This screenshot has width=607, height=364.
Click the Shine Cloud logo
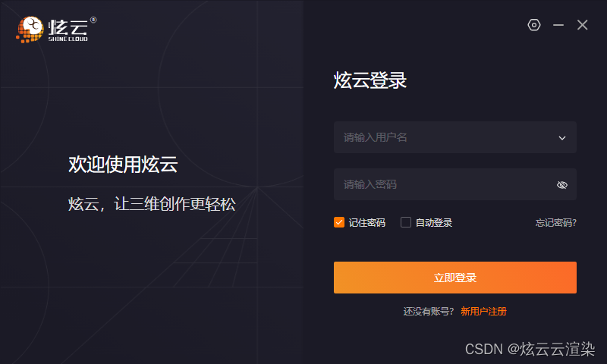coord(55,30)
